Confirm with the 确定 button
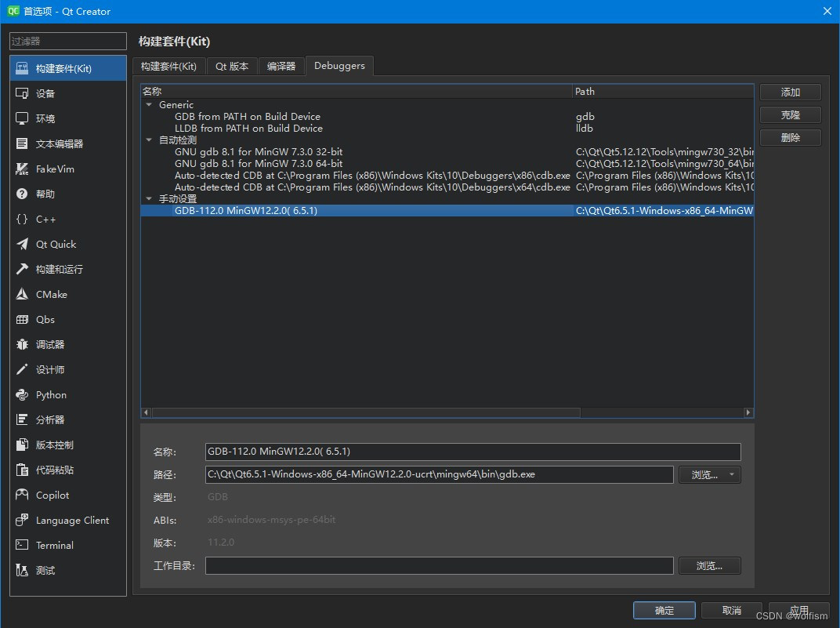Screen dimensions: 840x628 664,610
